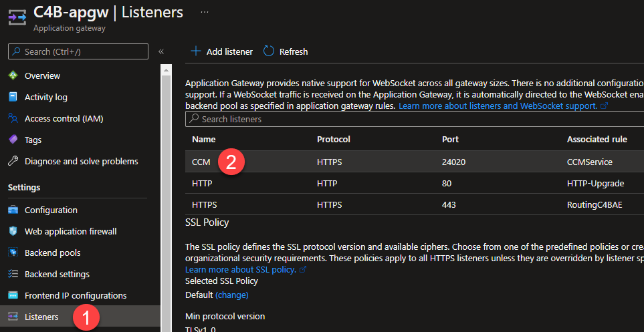The image size is (644, 332).
Task: Click the plus icon for Add listener
Action: tap(196, 51)
